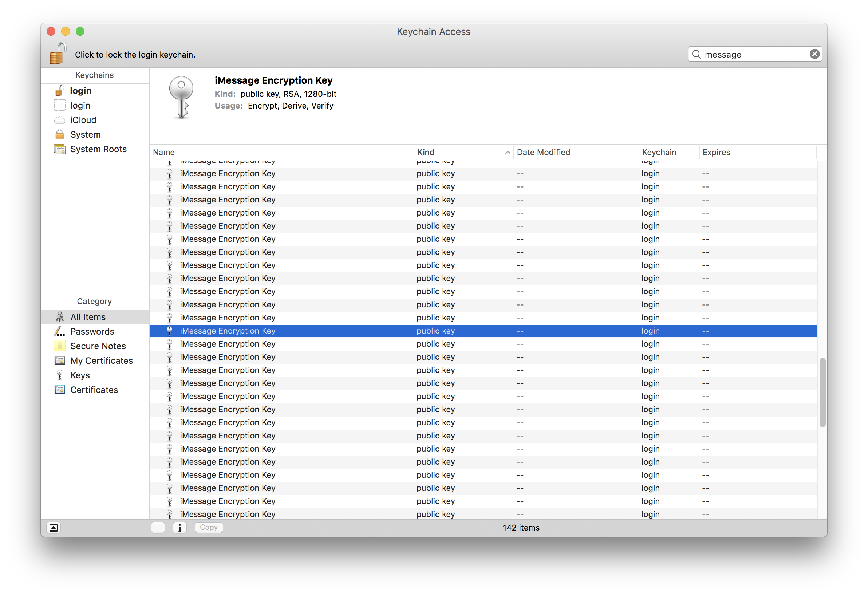The width and height of the screenshot is (868, 595).
Task: Click the magnifying glass search icon
Action: point(696,55)
